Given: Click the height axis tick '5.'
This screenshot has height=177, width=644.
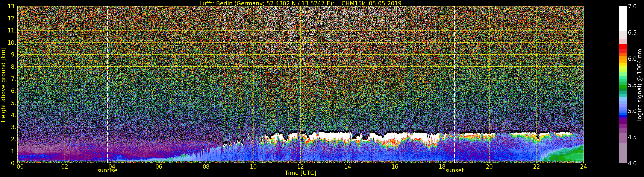Looking at the screenshot, I should [x=14, y=103].
